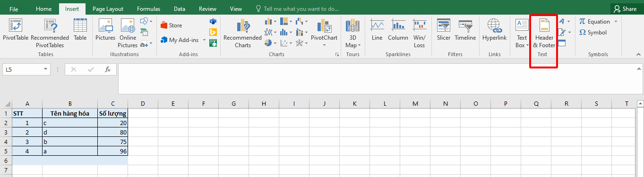Viewport: 644px width, 177px height.
Task: Insert a combo chart
Action: 301,32
